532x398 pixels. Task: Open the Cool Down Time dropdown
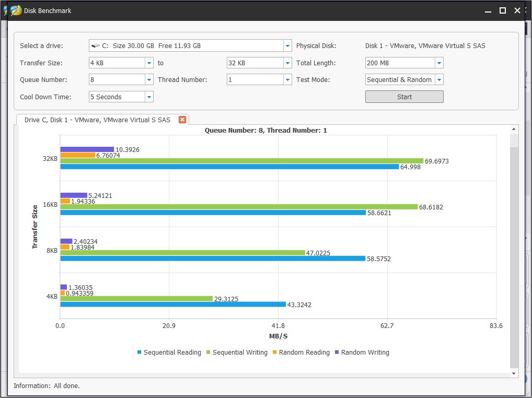(149, 97)
